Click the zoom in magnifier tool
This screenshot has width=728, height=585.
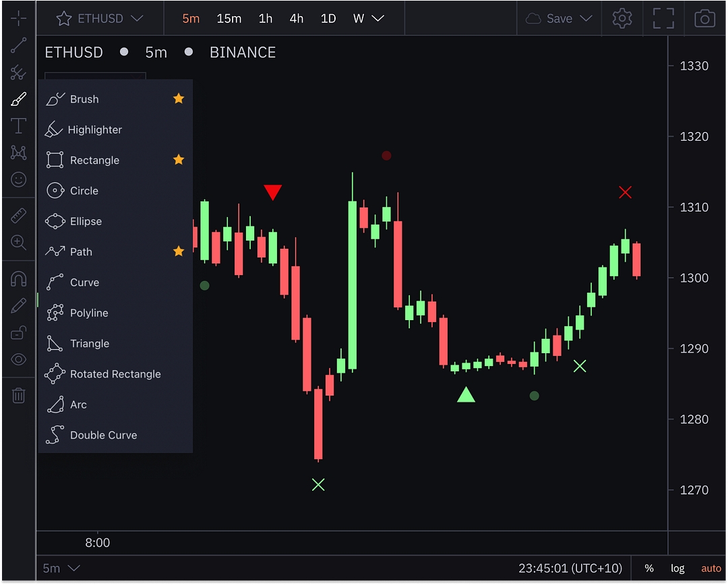[x=18, y=243]
